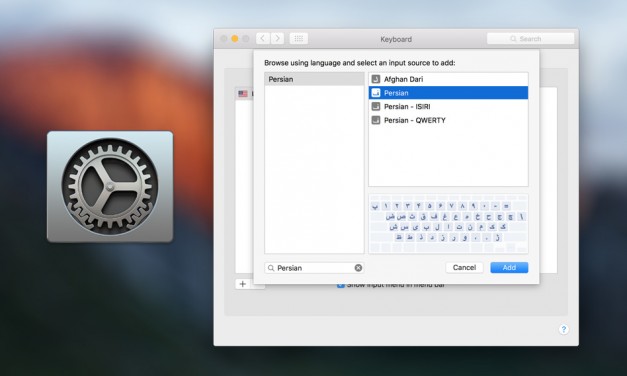This screenshot has height=376, width=627.
Task: Go forward in Keyboard preferences window
Action: [x=277, y=38]
